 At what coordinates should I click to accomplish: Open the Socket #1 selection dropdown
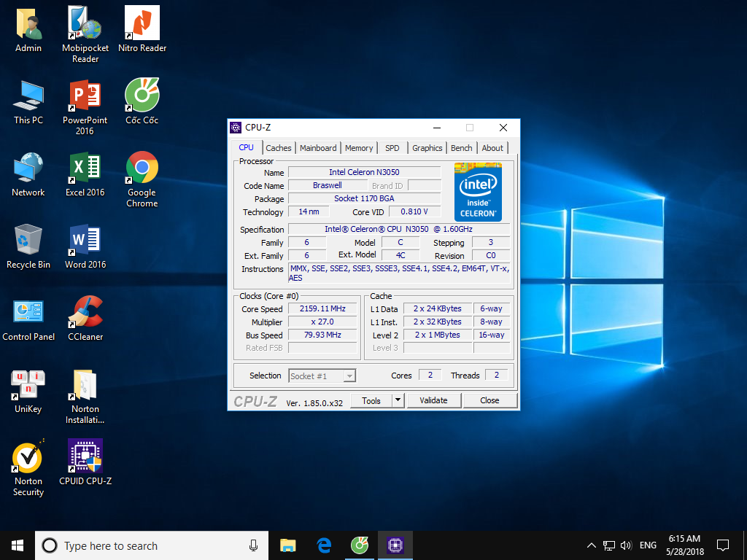click(322, 376)
